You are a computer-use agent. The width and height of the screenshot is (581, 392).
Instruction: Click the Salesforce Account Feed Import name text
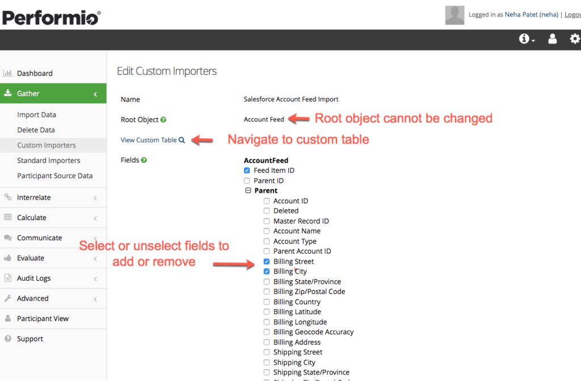coord(291,99)
